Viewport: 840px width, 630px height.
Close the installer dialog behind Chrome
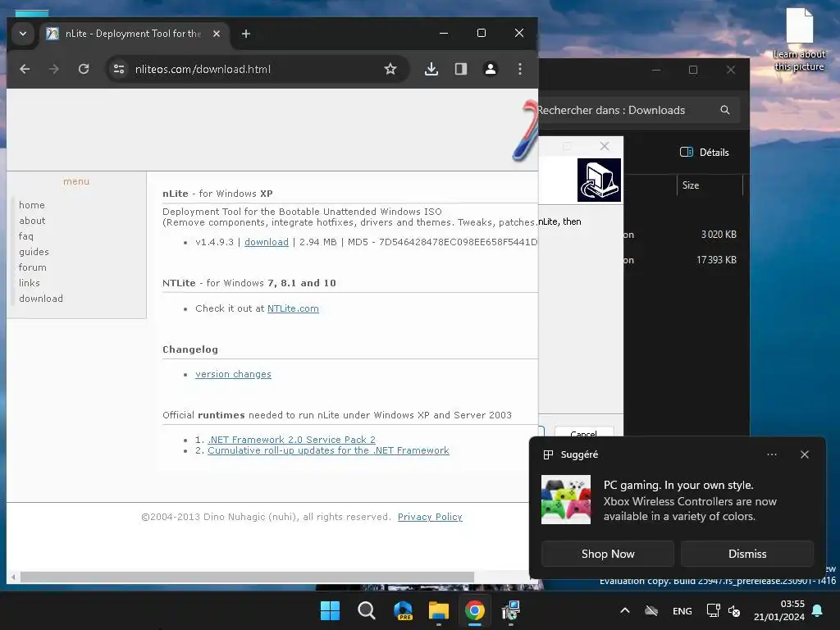(x=605, y=146)
